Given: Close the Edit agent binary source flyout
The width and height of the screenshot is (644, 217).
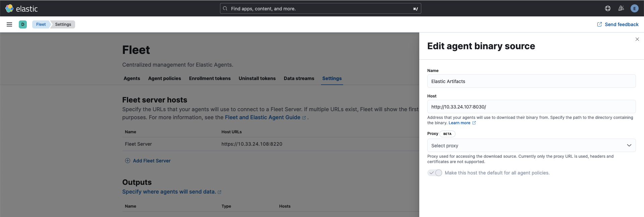Looking at the screenshot, I should [637, 39].
